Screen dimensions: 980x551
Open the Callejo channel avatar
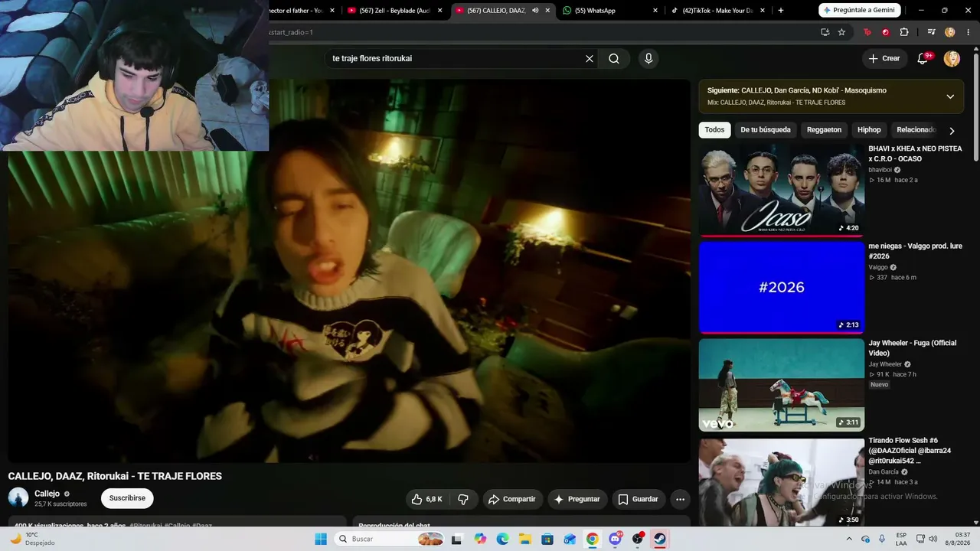coord(18,498)
